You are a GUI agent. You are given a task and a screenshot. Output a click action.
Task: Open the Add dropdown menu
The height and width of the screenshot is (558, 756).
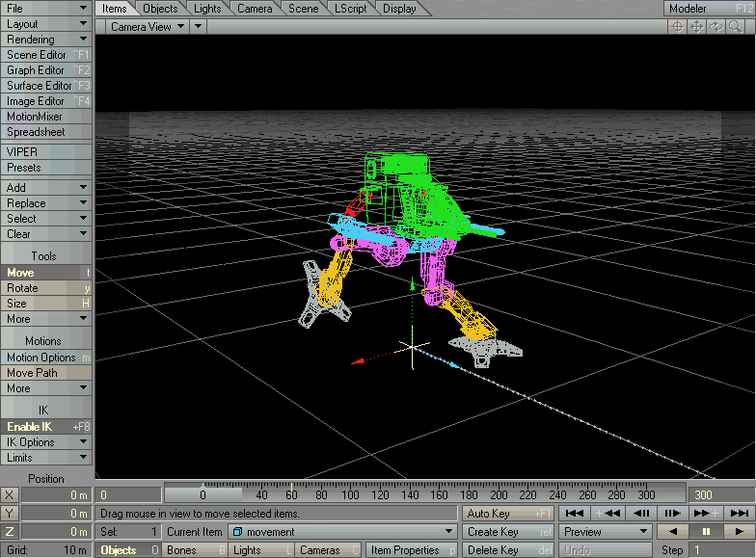coord(46,187)
